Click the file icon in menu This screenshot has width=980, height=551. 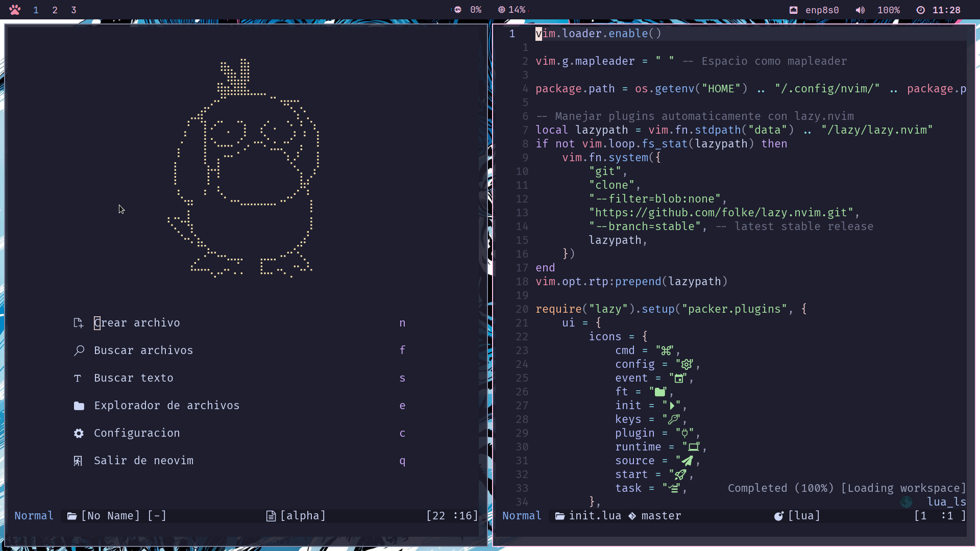click(x=79, y=322)
